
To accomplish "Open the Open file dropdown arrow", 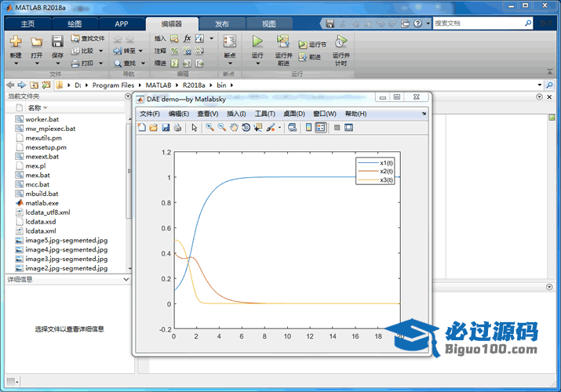I will pos(37,64).
